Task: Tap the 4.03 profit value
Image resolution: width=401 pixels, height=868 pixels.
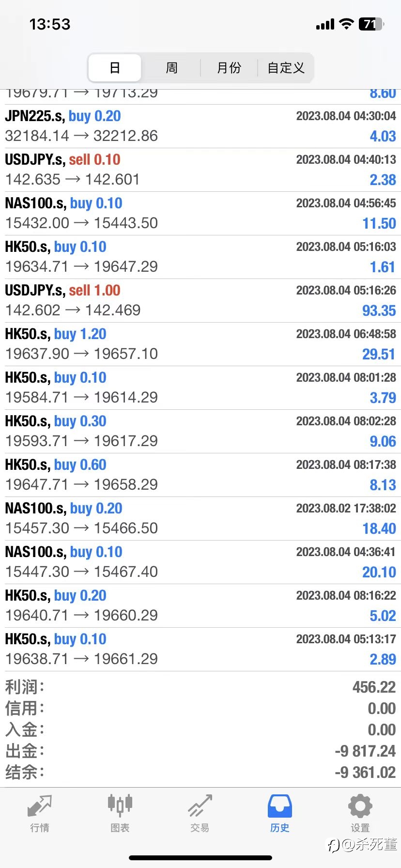Action: (383, 136)
